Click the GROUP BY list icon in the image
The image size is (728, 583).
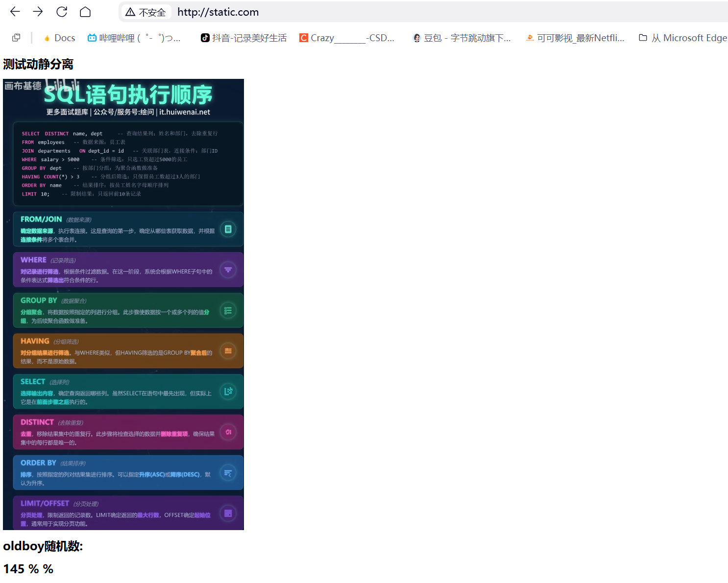point(228,311)
